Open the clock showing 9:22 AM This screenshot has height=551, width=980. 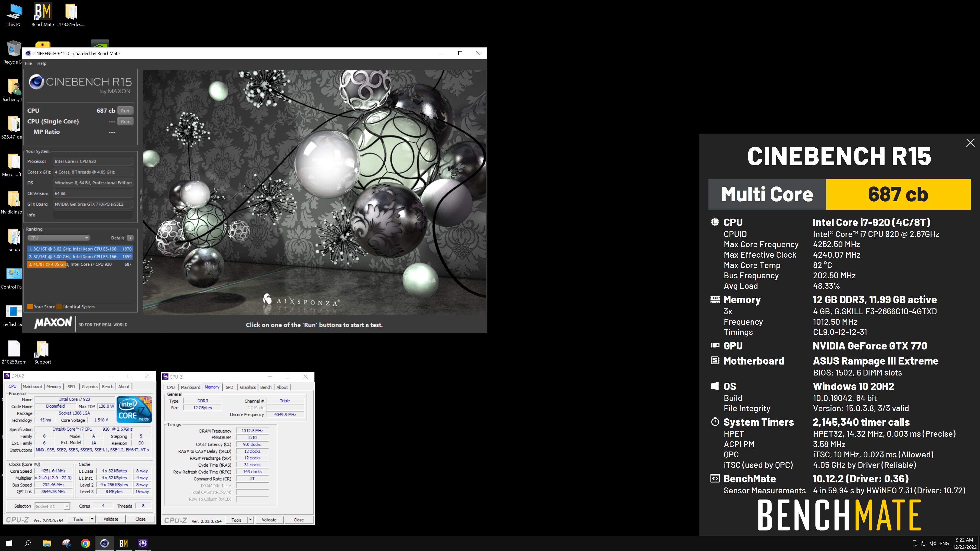click(x=964, y=543)
